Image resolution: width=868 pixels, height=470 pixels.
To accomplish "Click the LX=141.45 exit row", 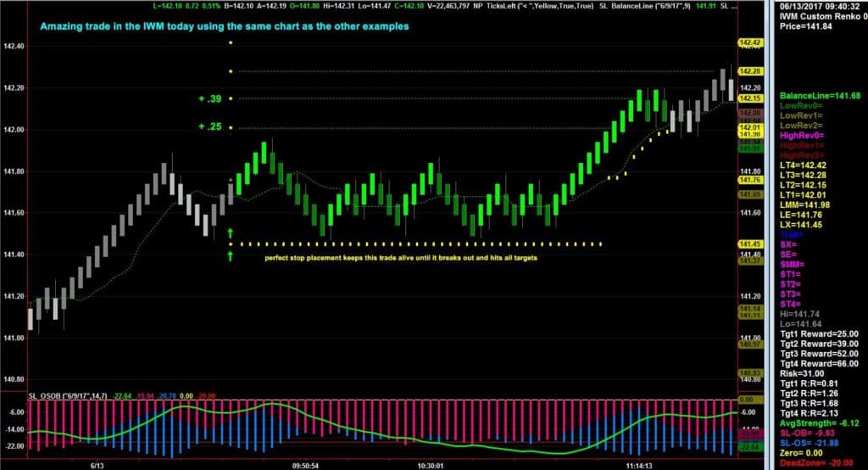I will (x=800, y=225).
